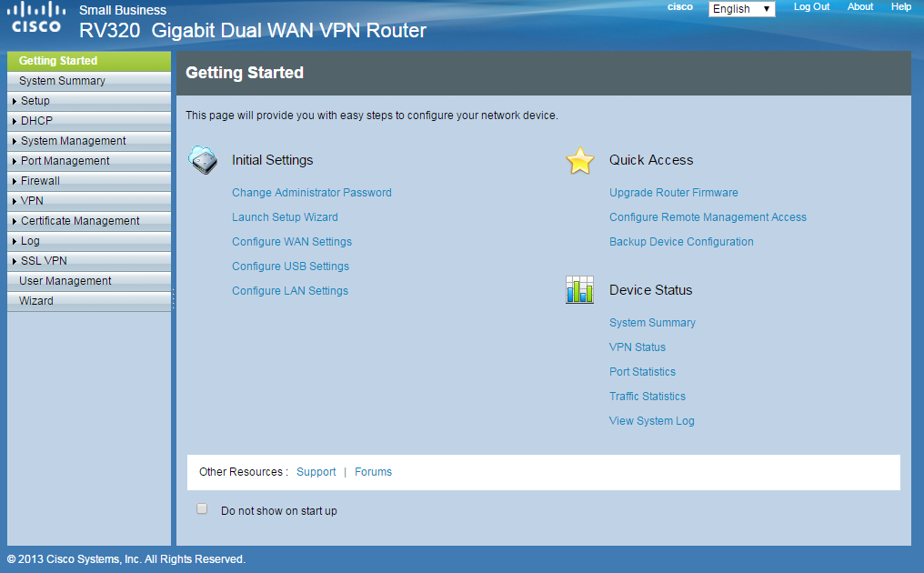Select User Management in sidebar
This screenshot has height=573, width=924.
65,281
